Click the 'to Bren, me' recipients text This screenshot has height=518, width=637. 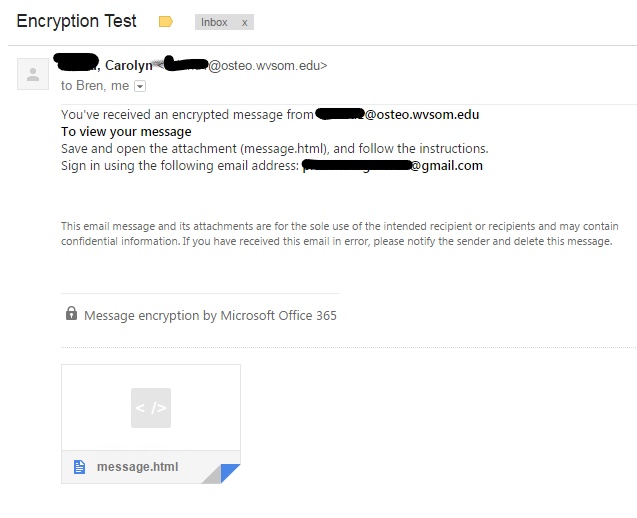pos(95,86)
